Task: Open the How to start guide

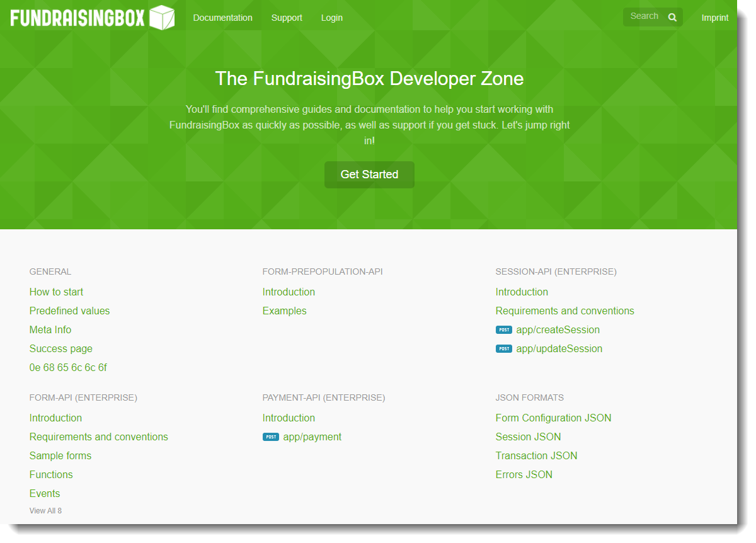Action: [56, 292]
